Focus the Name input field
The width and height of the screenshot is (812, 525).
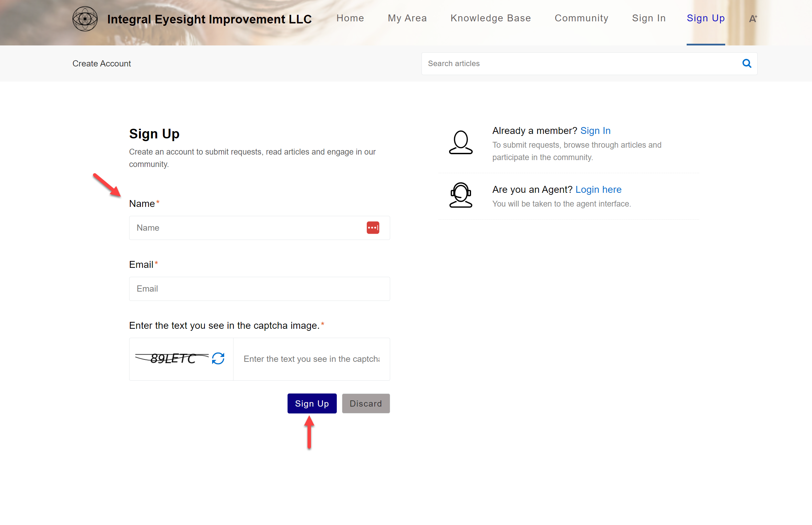coord(248,228)
